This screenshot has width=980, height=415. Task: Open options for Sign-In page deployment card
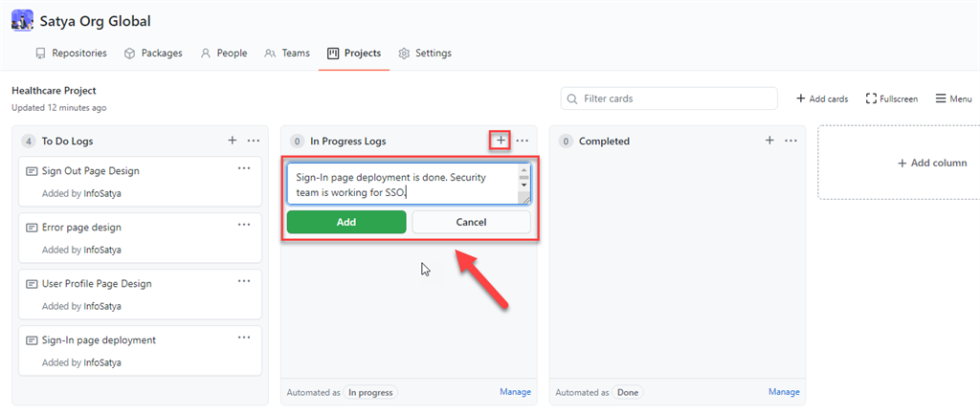(244, 337)
